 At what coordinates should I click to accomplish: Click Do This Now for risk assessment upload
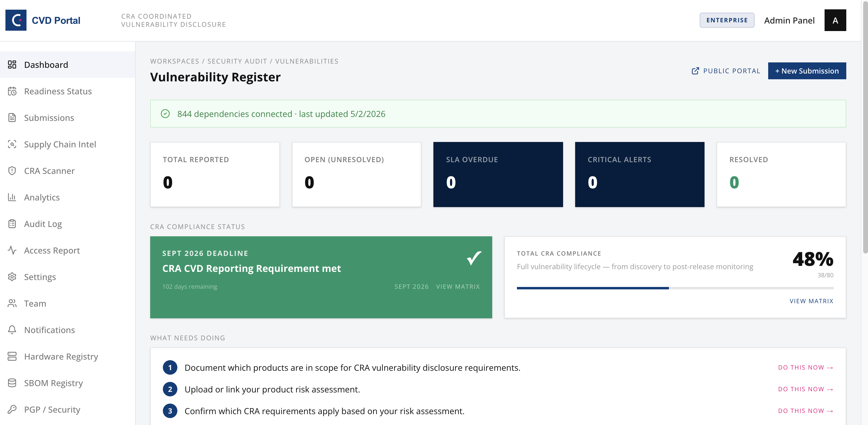click(x=805, y=389)
